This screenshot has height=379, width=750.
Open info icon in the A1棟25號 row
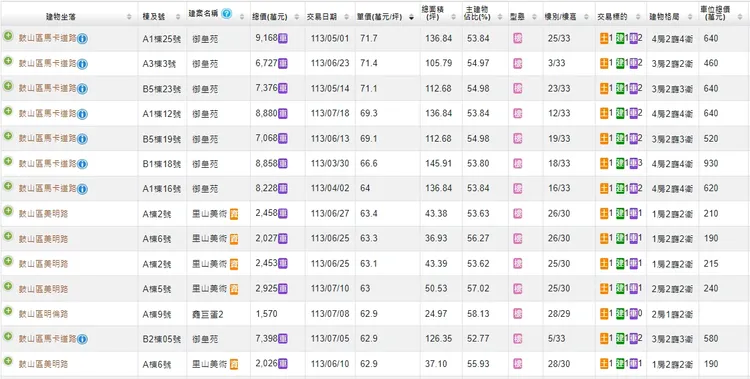point(82,39)
